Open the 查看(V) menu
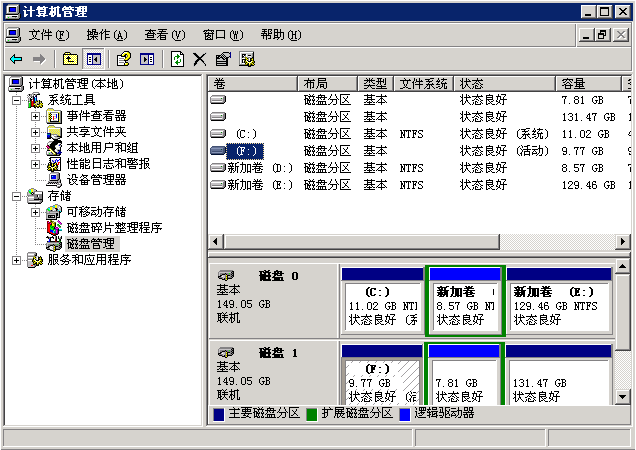 point(164,34)
